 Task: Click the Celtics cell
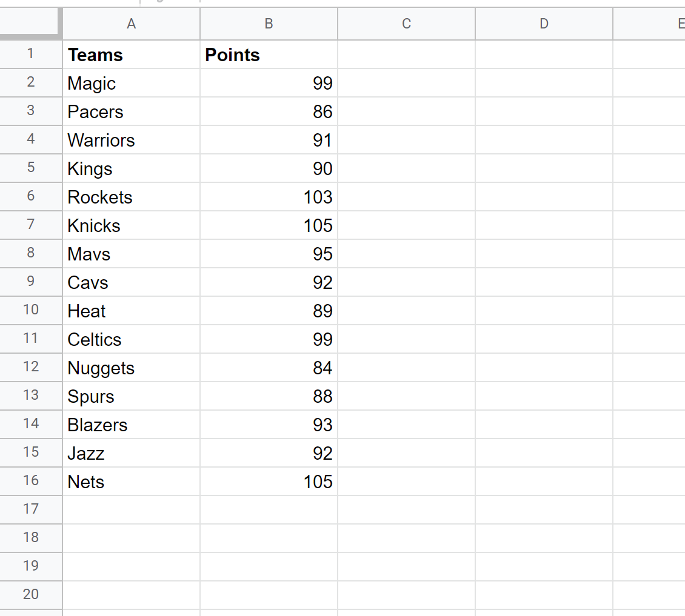pos(131,339)
